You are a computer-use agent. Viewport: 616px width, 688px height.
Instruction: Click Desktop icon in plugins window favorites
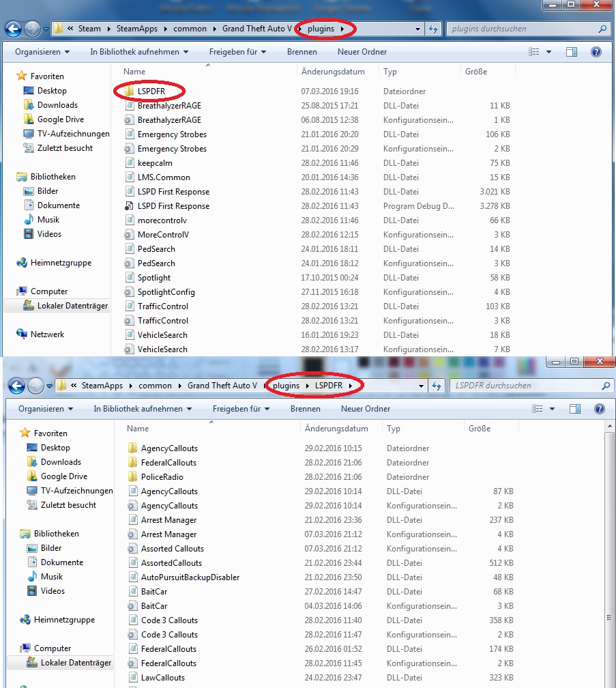tap(29, 91)
